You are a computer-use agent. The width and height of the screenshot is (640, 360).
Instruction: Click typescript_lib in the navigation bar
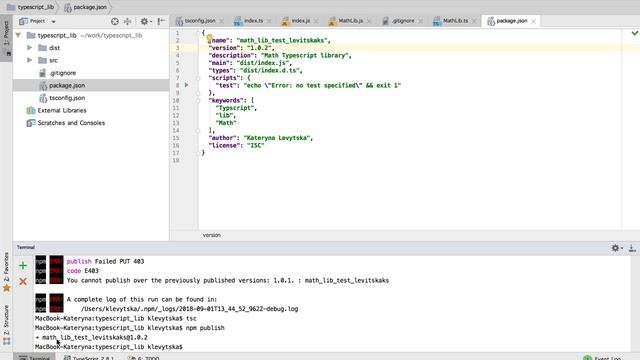click(x=31, y=7)
